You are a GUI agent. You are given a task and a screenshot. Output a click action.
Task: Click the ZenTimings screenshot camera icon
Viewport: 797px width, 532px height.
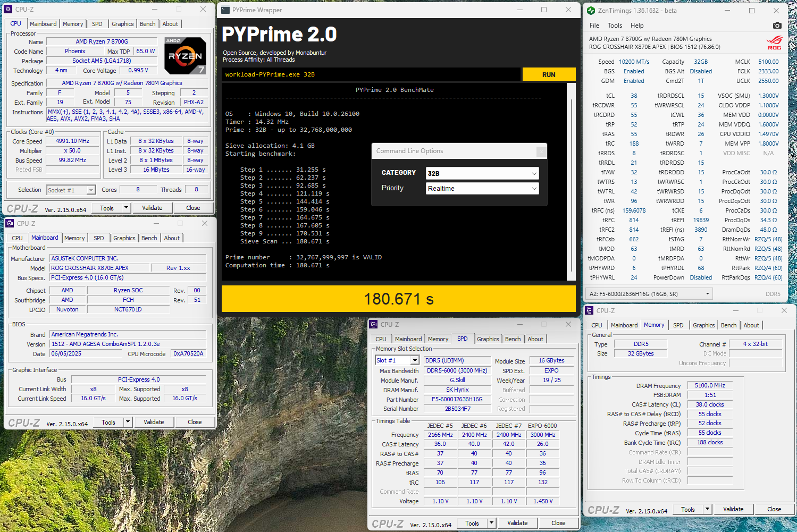pyautogui.click(x=777, y=26)
